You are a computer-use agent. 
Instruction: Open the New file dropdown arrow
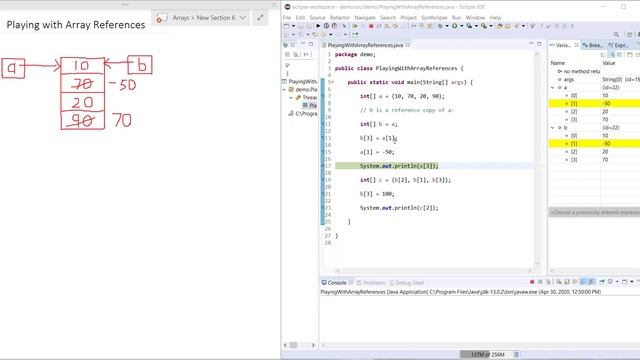[293, 26]
